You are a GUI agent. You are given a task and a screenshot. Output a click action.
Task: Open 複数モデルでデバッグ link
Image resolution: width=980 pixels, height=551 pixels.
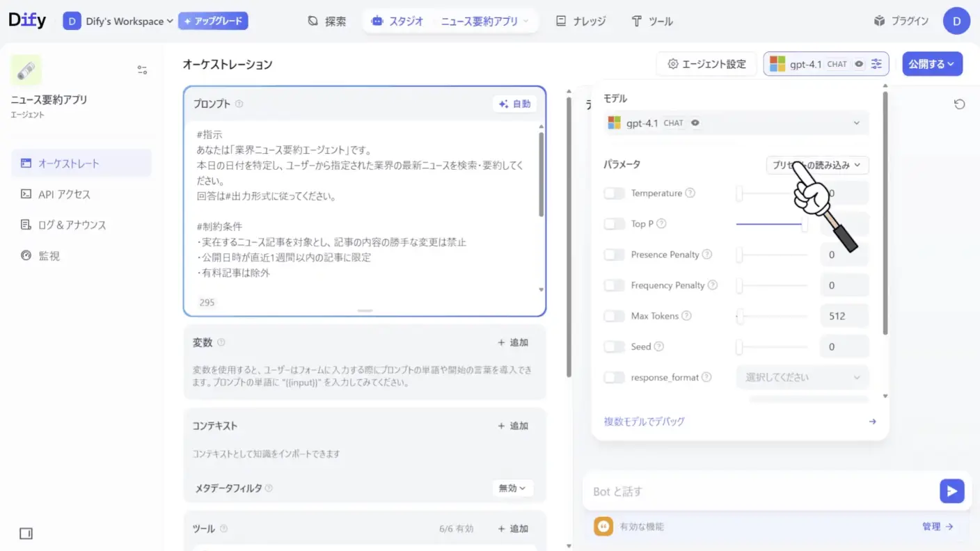click(x=643, y=421)
